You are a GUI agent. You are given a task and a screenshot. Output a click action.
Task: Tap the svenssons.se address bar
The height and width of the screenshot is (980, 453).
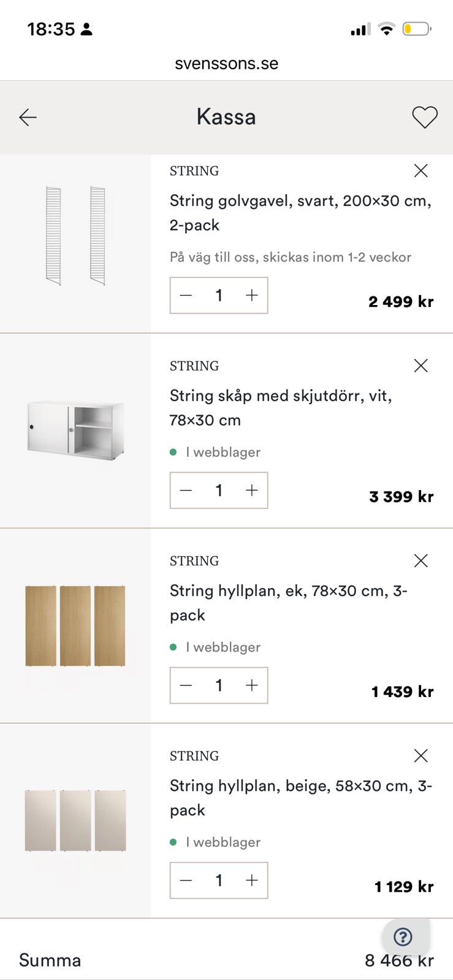226,64
